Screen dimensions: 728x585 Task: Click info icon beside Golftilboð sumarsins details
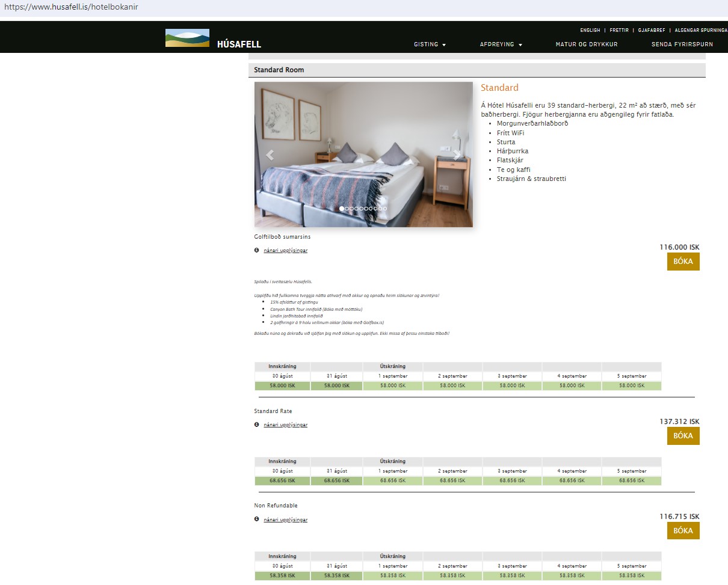[x=257, y=250]
